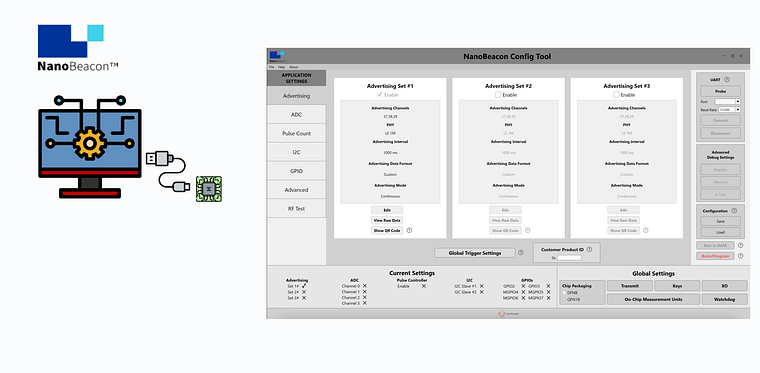Click help icon beside Run in RAM

click(740, 245)
